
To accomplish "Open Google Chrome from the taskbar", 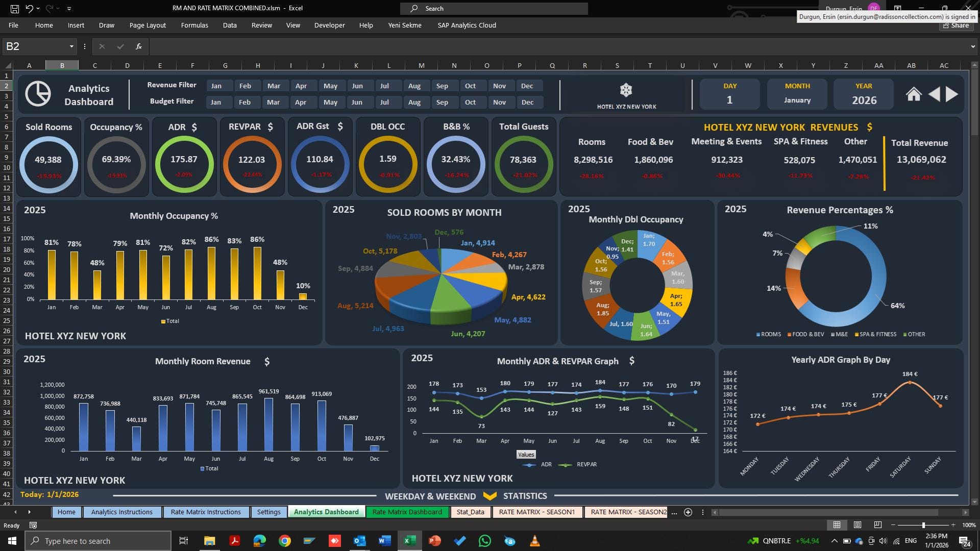I will click(284, 541).
